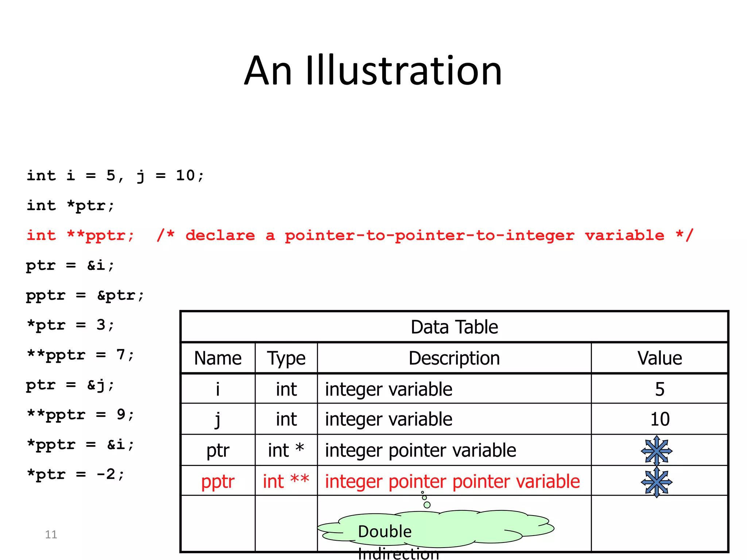This screenshot has width=747, height=560.
Task: Click the 'Data Table' header cell
Action: click(x=454, y=327)
